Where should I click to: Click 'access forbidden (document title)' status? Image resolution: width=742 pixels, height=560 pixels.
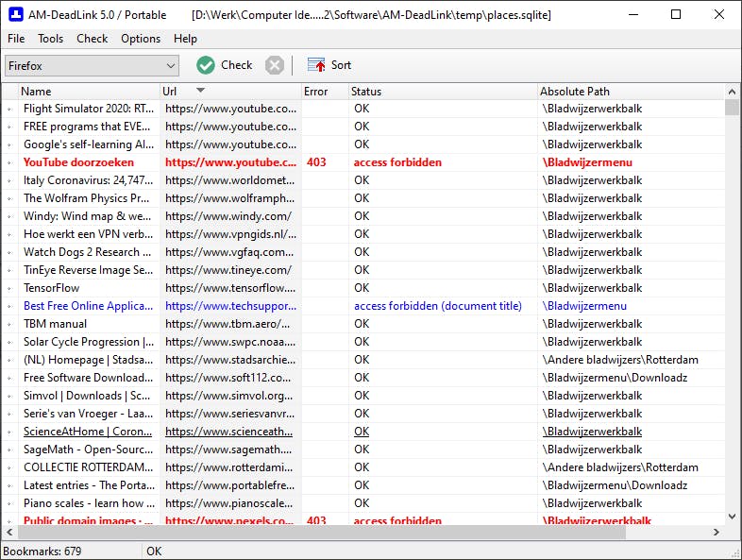[438, 306]
